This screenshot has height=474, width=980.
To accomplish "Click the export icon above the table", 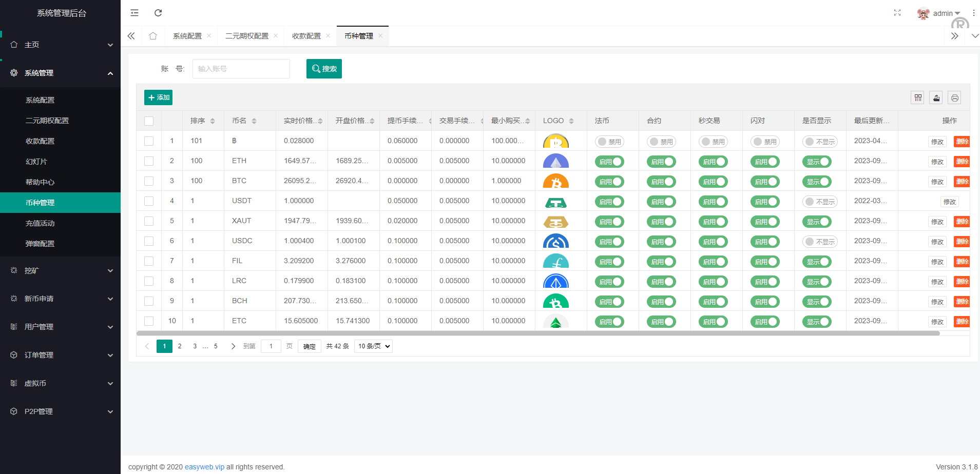I will pyautogui.click(x=936, y=97).
